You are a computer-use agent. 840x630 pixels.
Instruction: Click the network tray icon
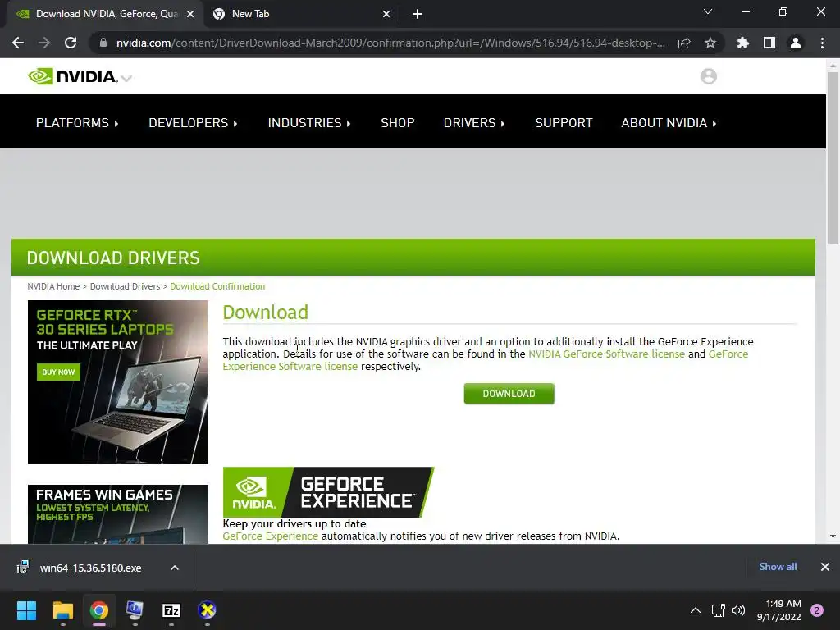point(718,610)
